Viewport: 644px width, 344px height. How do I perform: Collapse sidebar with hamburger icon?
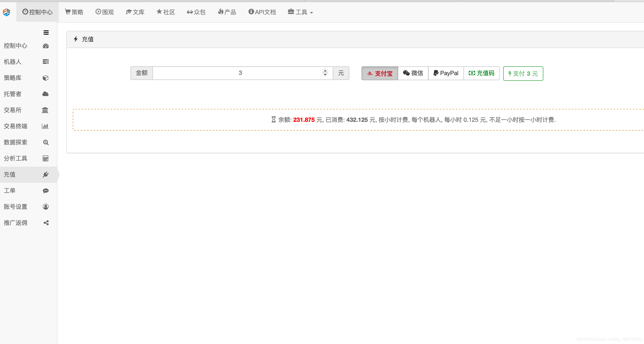[46, 32]
